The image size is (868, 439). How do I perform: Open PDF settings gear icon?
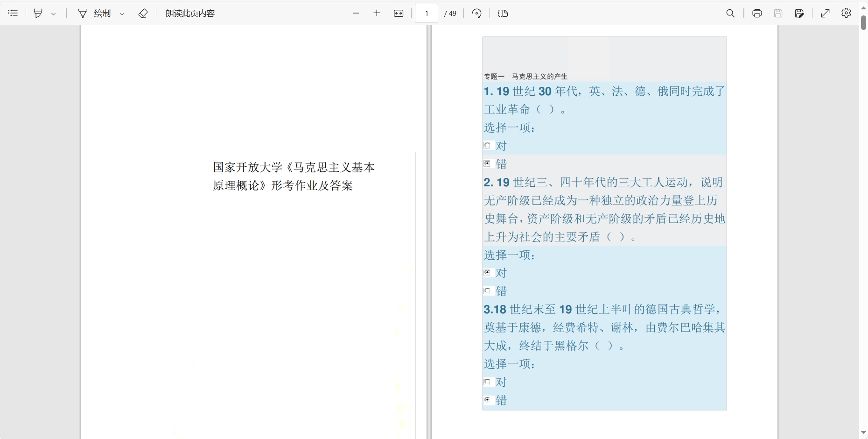click(x=847, y=13)
